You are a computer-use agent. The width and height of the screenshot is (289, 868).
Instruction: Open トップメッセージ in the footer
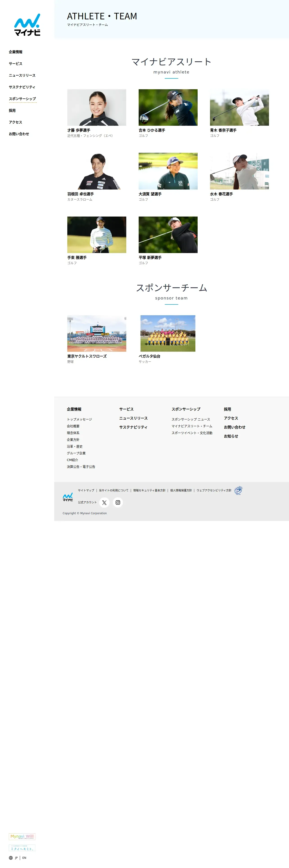tap(79, 420)
